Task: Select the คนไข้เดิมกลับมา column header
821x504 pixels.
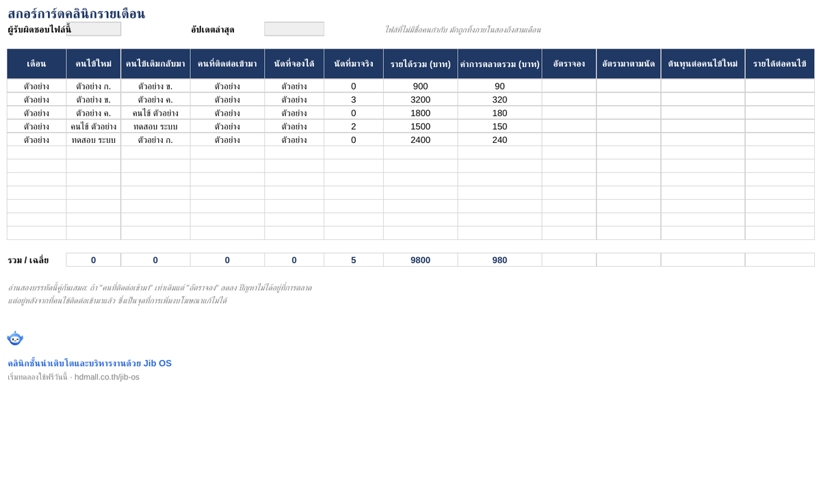Action: [x=155, y=64]
